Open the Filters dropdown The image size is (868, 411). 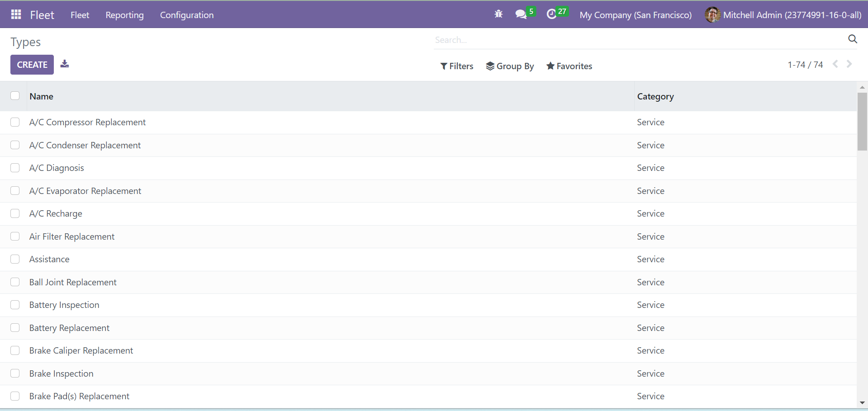pyautogui.click(x=457, y=66)
